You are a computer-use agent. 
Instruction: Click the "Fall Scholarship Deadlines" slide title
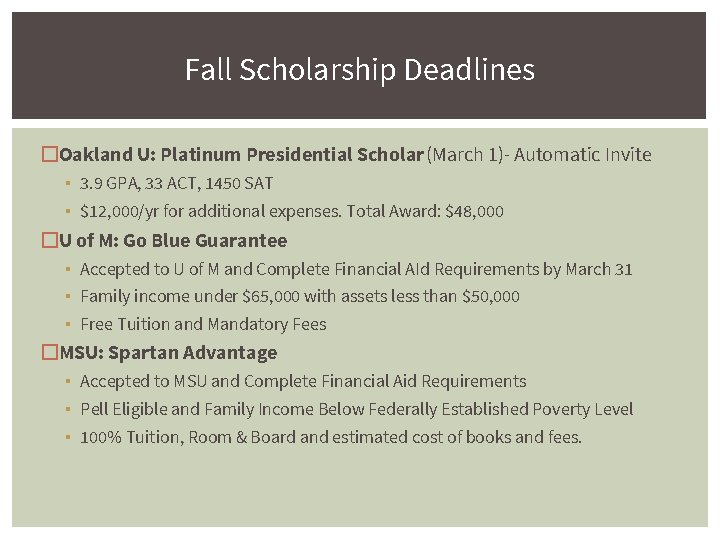click(360, 70)
